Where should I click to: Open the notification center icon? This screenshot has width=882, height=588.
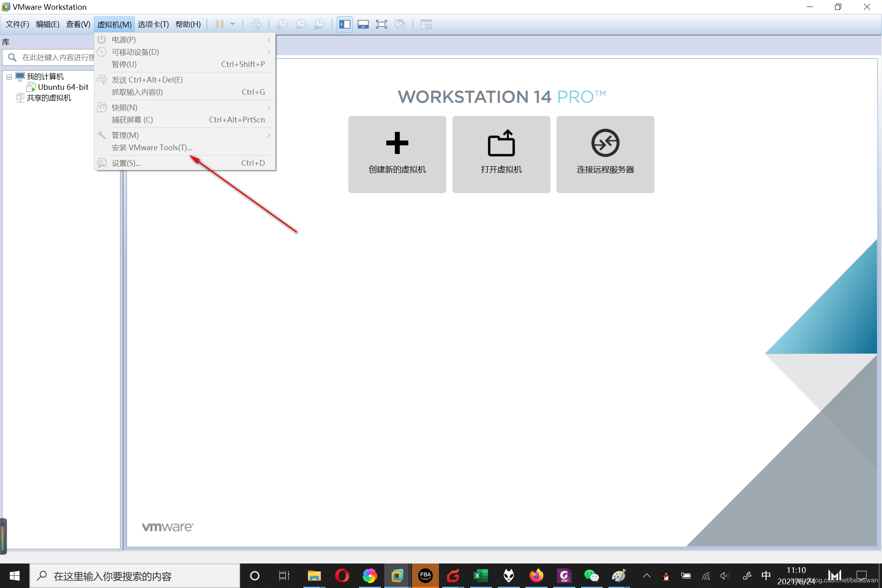pos(861,576)
